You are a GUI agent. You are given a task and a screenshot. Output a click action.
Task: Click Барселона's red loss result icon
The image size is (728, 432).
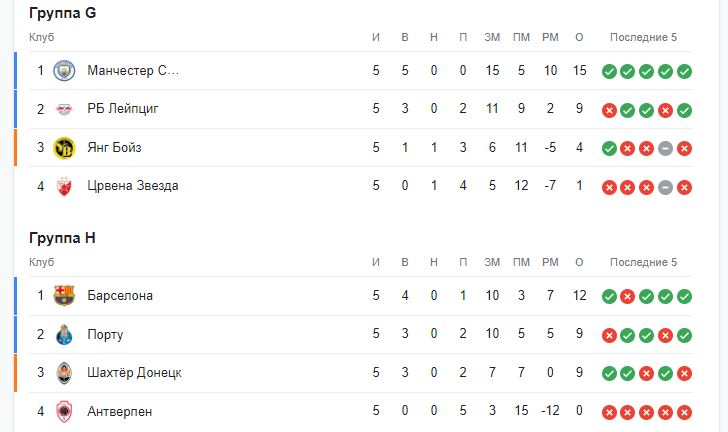627,296
